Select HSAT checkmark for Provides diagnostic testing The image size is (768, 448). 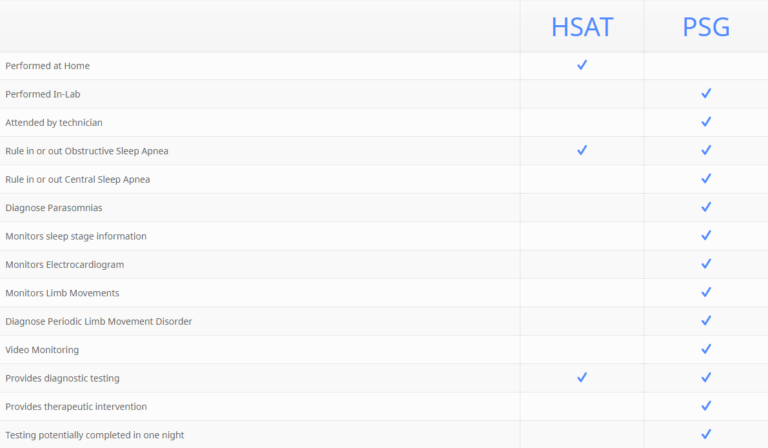tap(581, 378)
